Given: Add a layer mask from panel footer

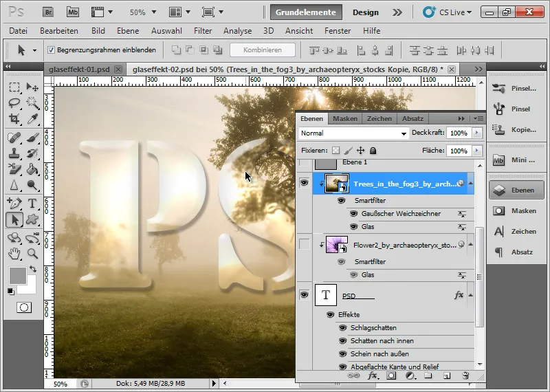Looking at the screenshot, I should coord(391,376).
